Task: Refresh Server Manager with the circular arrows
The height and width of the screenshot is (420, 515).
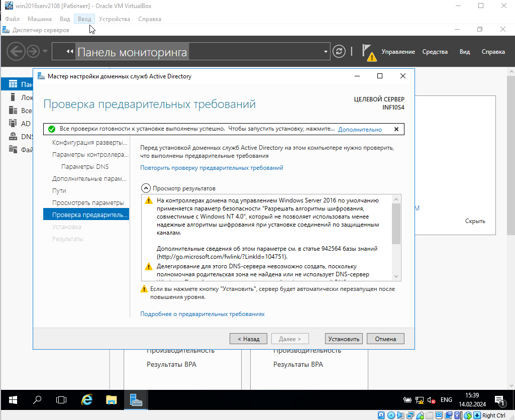Action: tap(339, 51)
